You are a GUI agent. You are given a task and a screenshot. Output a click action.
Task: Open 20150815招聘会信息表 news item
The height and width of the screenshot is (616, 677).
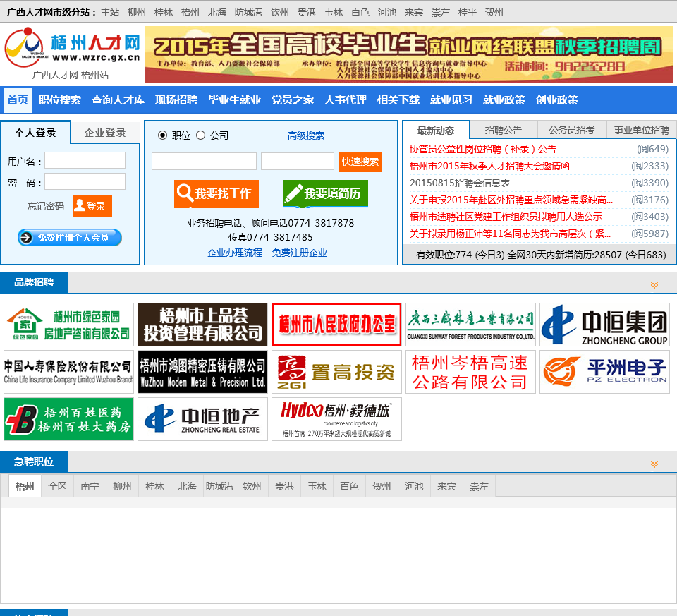pos(459,183)
